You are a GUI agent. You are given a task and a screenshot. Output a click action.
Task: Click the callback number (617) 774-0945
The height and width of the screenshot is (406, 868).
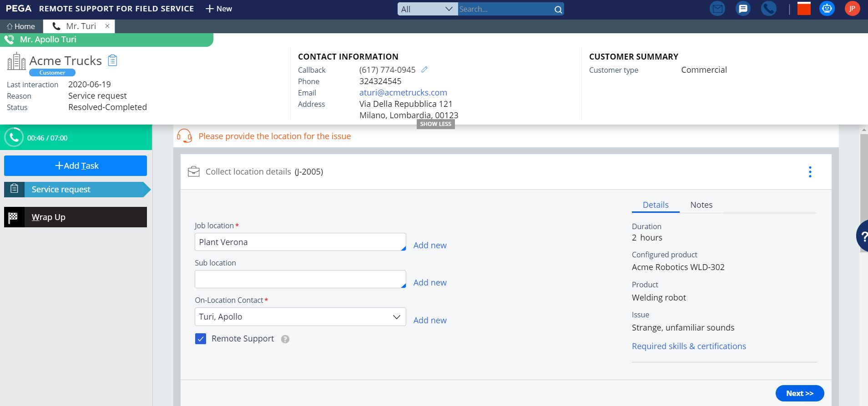[387, 70]
